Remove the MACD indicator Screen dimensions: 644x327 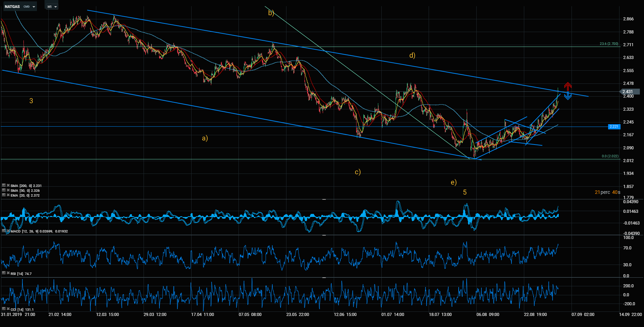pos(8,231)
